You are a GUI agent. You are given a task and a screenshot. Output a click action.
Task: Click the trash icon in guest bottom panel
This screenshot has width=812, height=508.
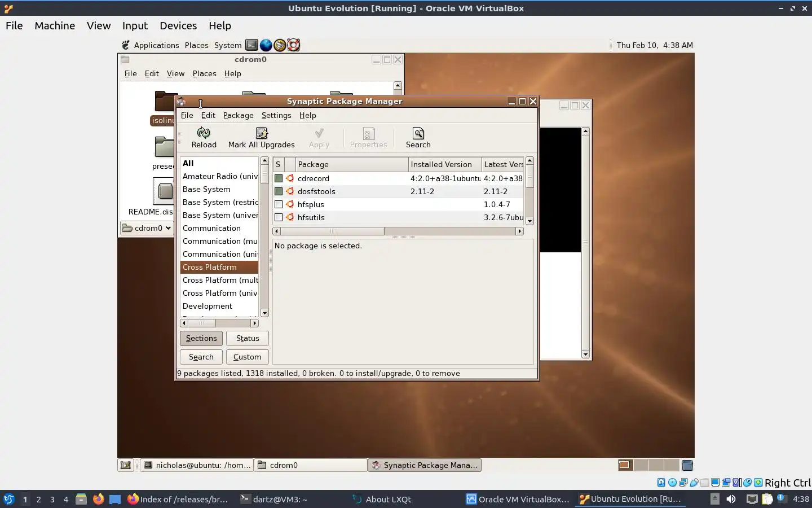pos(687,465)
